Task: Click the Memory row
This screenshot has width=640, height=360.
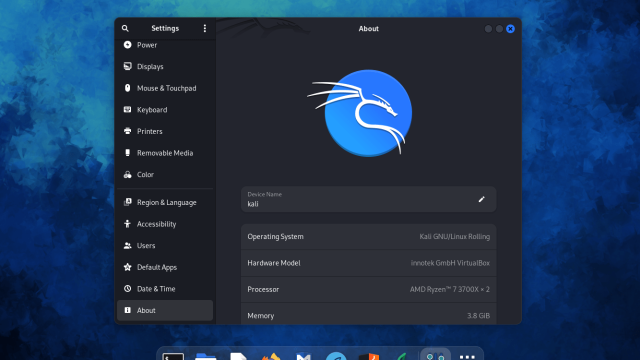Action: pyautogui.click(x=368, y=315)
